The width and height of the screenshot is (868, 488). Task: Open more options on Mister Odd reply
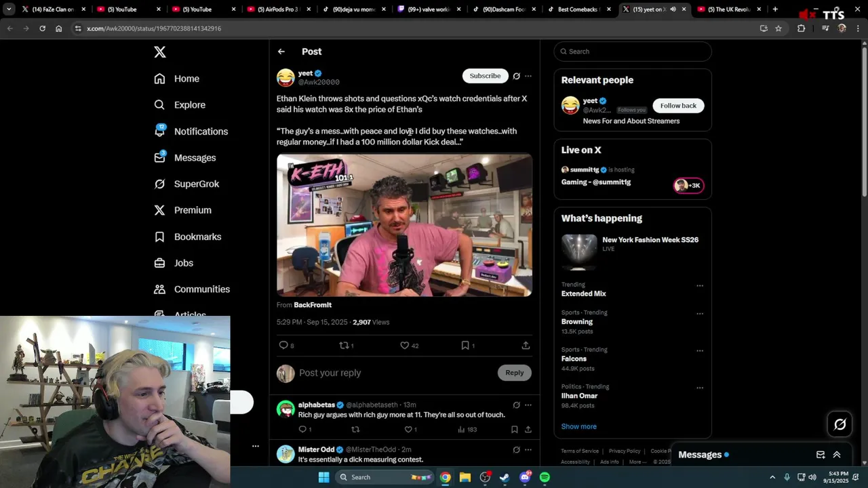click(528, 449)
